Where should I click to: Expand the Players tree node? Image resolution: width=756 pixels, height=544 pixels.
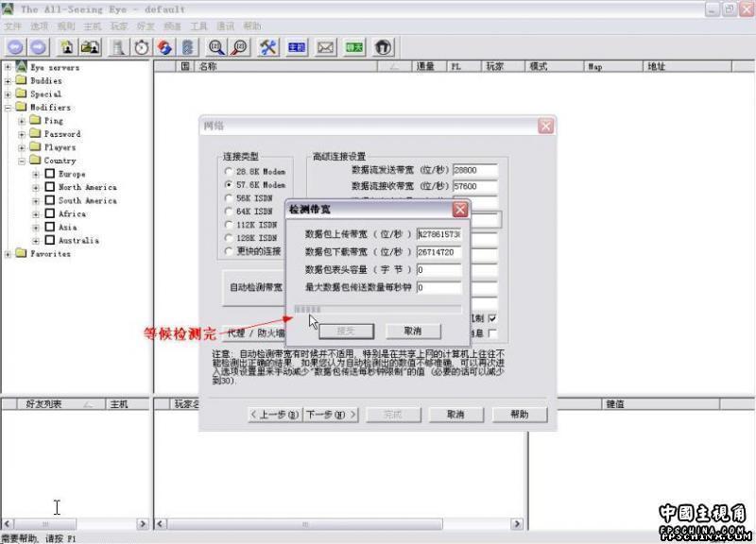click(x=22, y=147)
